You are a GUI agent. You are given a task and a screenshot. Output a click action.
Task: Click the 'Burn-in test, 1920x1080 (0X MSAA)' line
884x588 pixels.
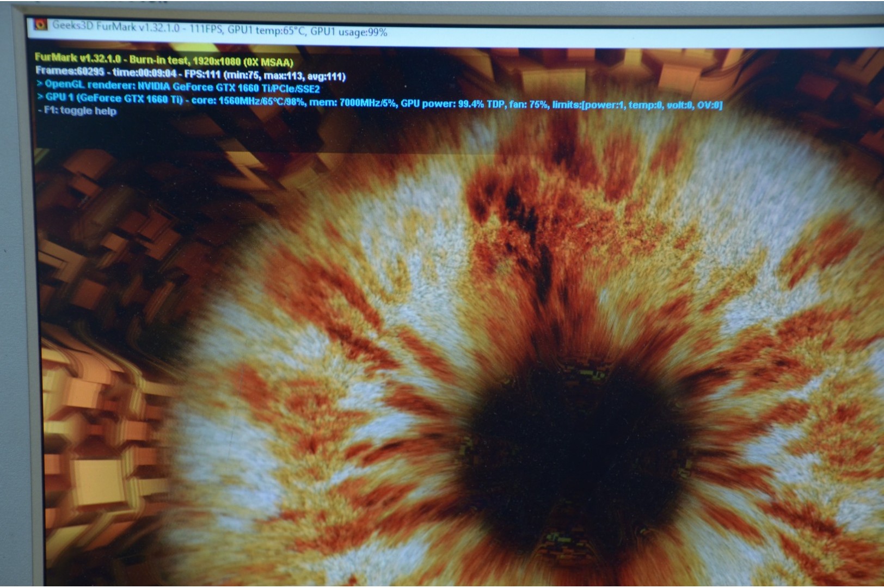click(164, 60)
